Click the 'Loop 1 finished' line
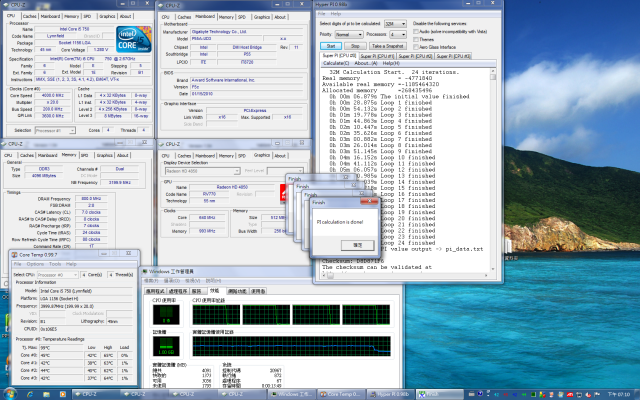Image resolution: width=640 pixels, height=400 pixels. click(x=380, y=102)
